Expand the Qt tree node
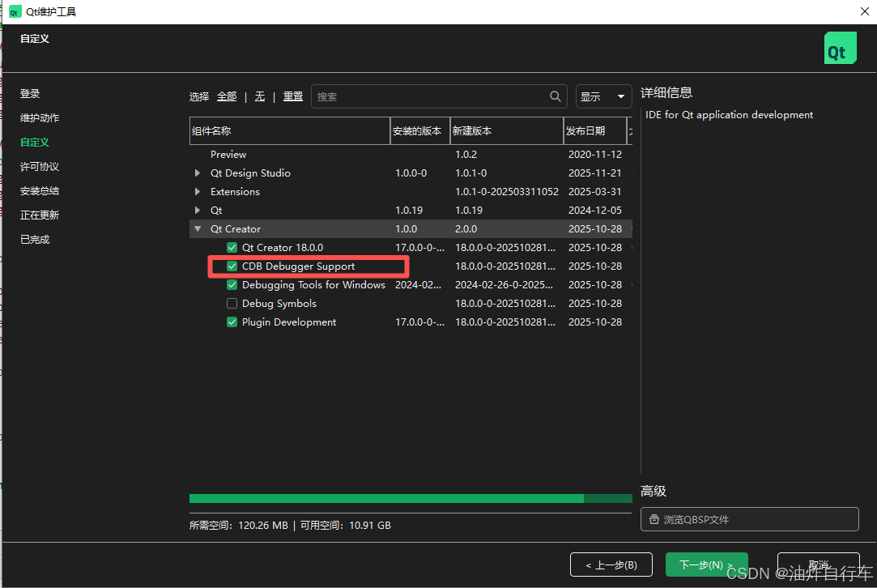The image size is (877, 588). 198,211
